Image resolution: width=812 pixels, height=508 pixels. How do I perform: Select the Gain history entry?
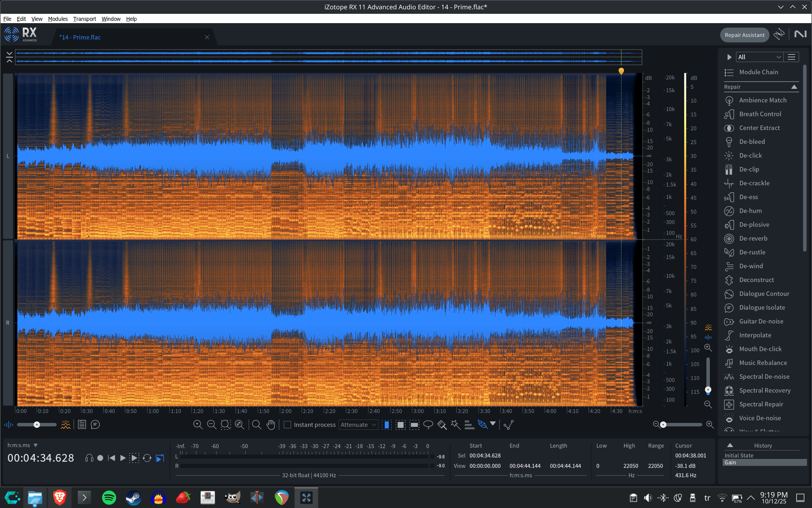(764, 463)
